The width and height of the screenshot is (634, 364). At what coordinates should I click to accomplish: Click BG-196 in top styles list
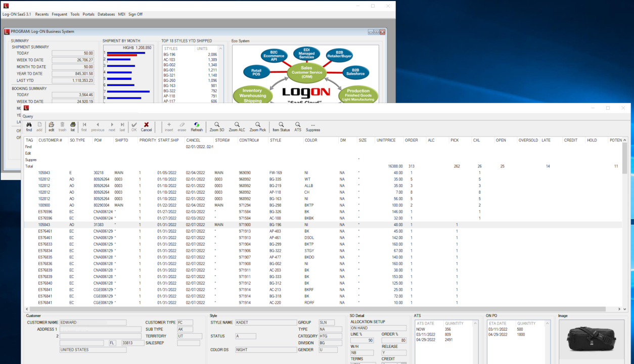tap(169, 54)
